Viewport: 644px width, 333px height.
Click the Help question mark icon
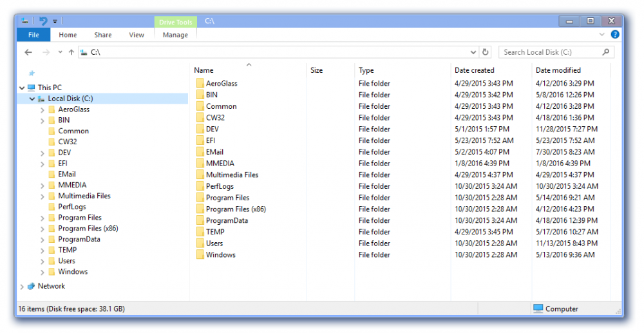[615, 35]
